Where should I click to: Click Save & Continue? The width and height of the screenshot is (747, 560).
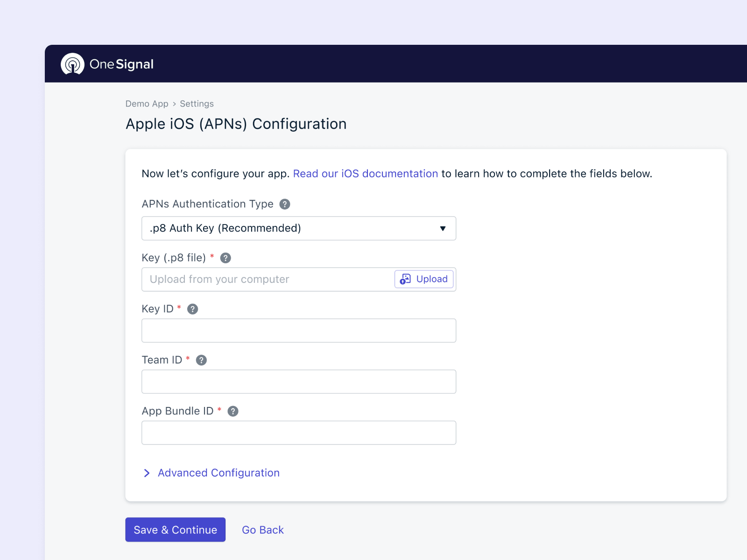pos(175,530)
